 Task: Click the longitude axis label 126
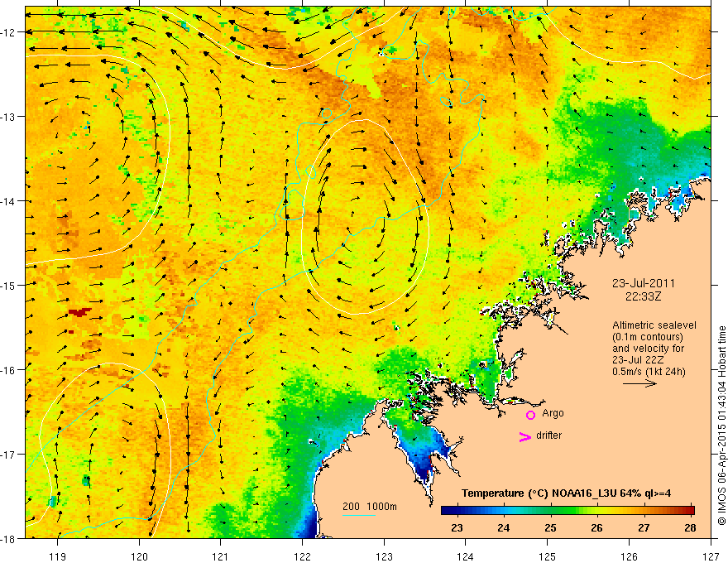click(629, 556)
